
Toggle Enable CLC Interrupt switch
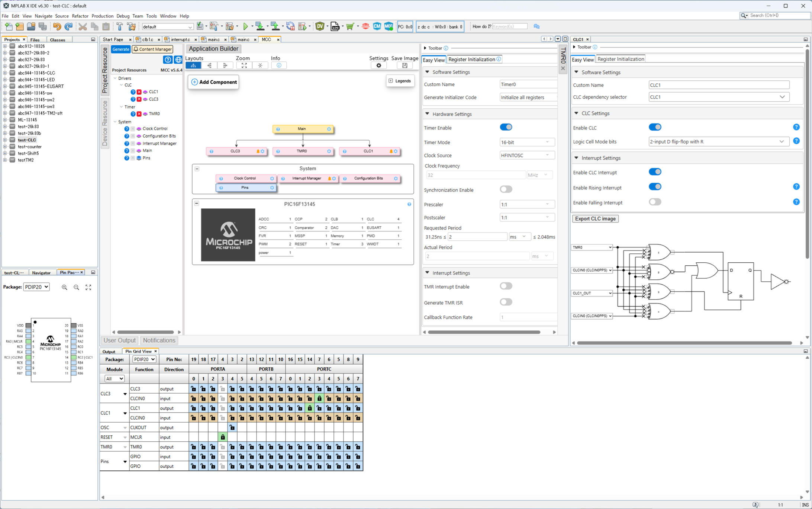coord(655,172)
